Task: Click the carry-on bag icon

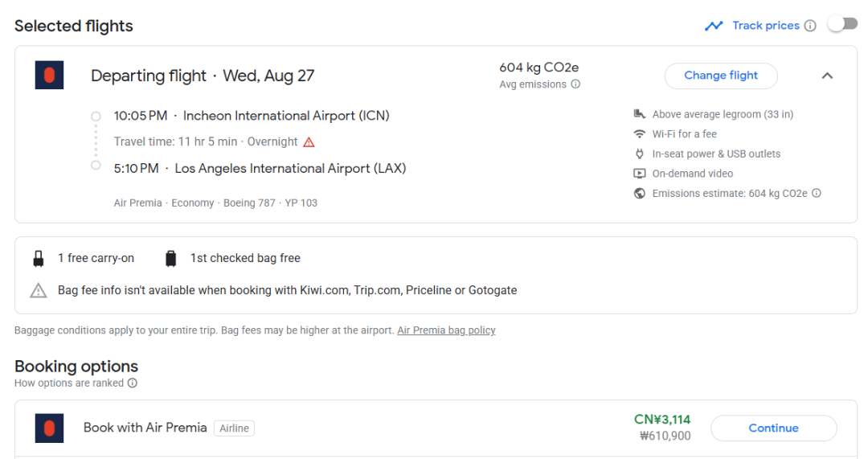Action: (38, 259)
